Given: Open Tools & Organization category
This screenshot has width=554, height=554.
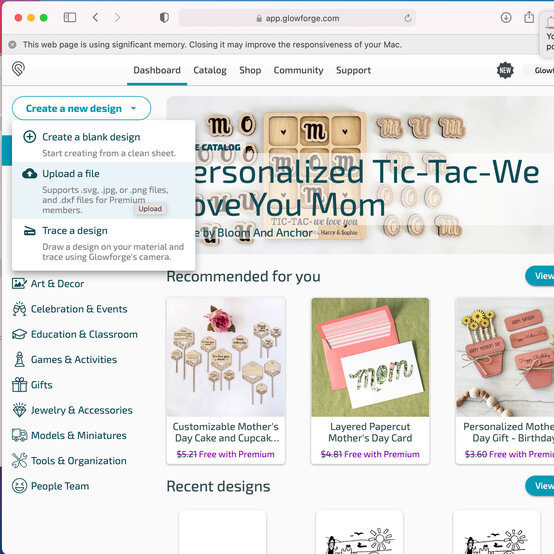Looking at the screenshot, I should coord(79,461).
